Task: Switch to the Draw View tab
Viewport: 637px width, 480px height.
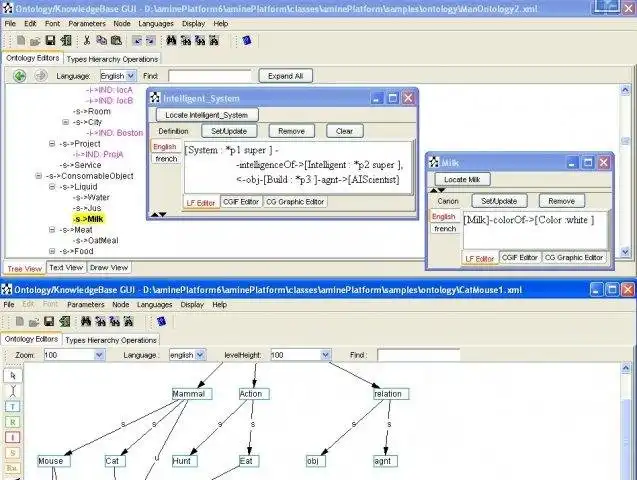Action: coord(109,268)
